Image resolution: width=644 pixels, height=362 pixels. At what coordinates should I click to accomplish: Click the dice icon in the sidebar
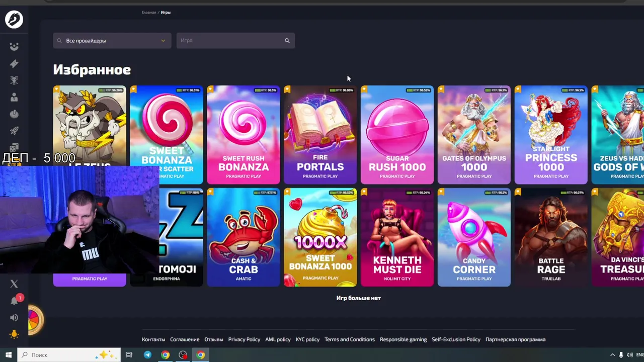point(14,148)
